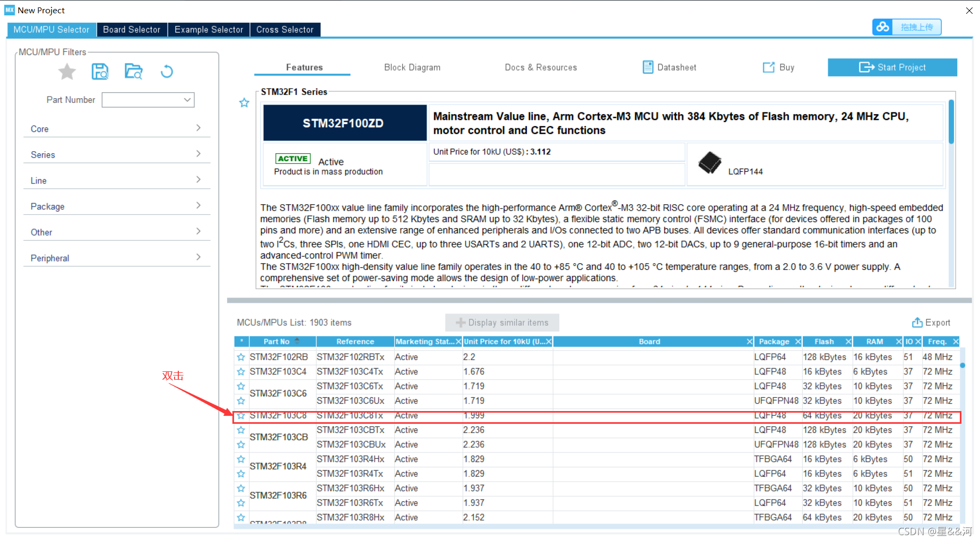Switch to the Cross Selector tab
Viewport: 980px width, 541px height.
[x=285, y=30]
